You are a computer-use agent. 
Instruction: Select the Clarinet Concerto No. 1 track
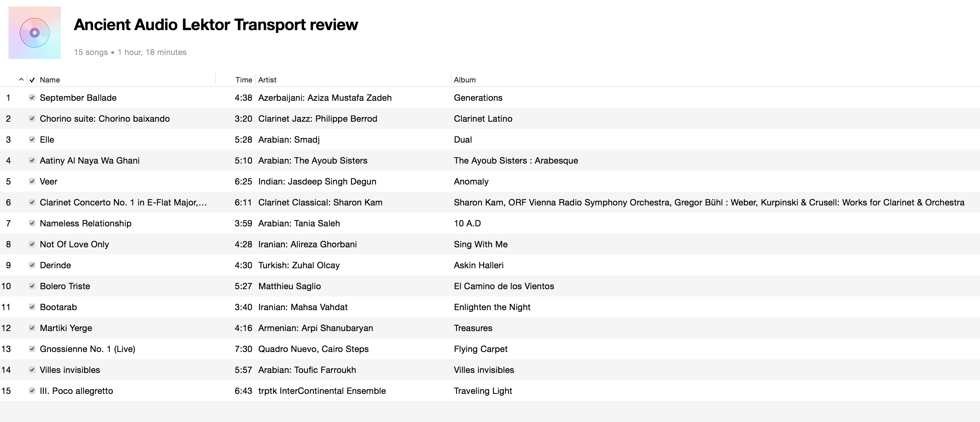coord(123,202)
